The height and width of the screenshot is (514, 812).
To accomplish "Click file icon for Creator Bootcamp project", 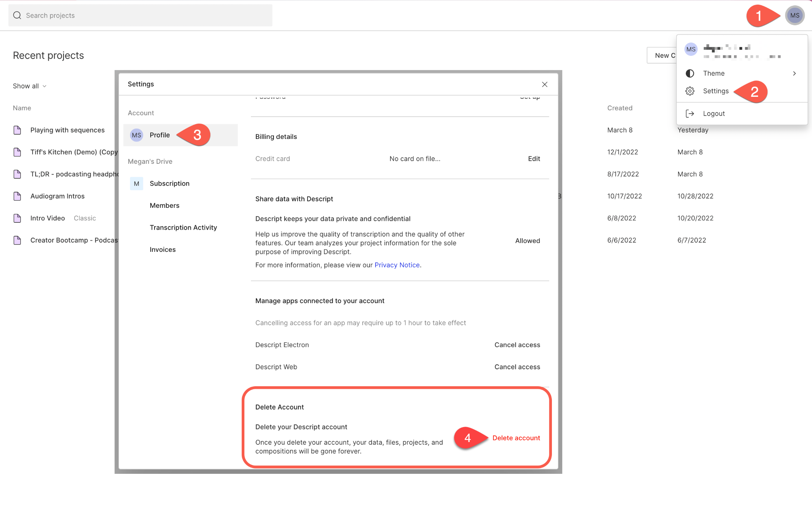I will [x=17, y=240].
